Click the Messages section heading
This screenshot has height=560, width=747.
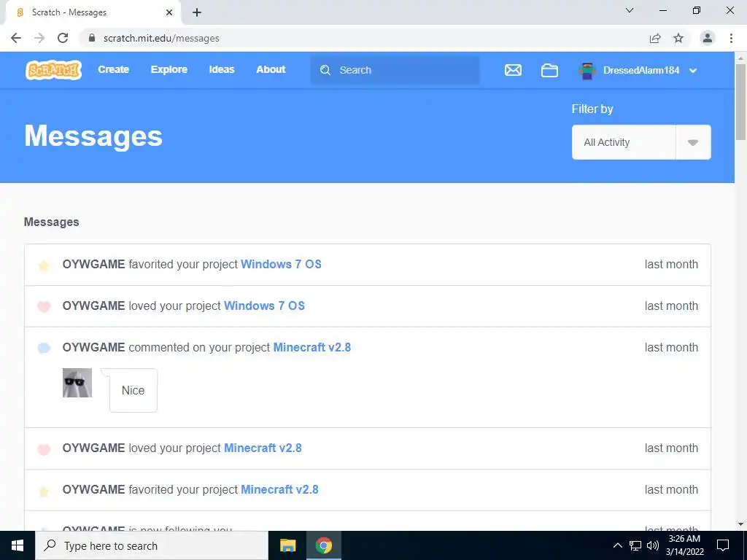[x=52, y=222]
